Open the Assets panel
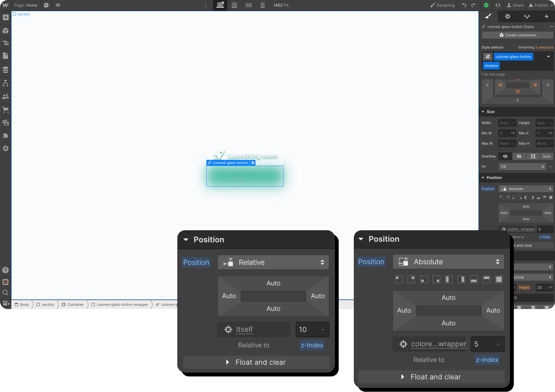 coord(5,123)
